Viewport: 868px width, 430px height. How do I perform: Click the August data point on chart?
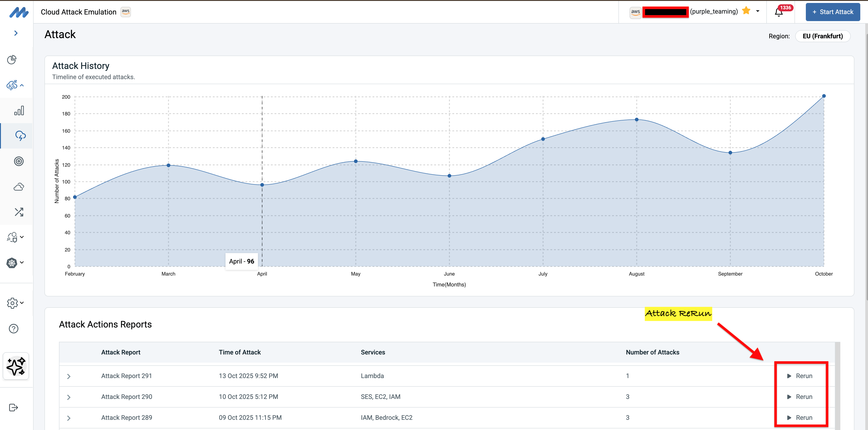637,120
